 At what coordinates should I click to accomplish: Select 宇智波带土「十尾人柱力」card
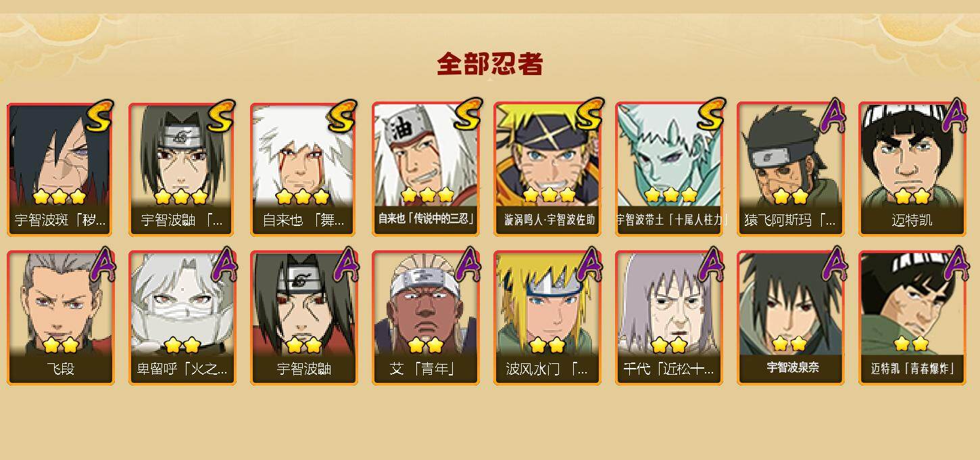point(669,169)
